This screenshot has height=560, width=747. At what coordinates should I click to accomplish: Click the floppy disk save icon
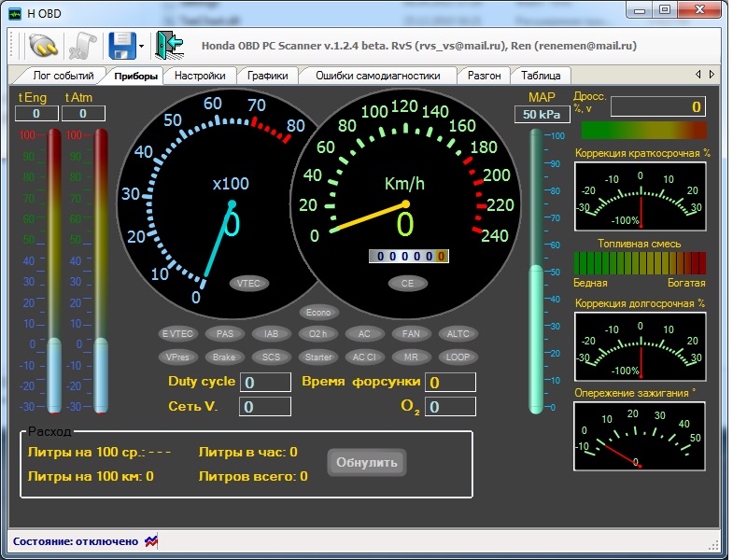pos(122,46)
